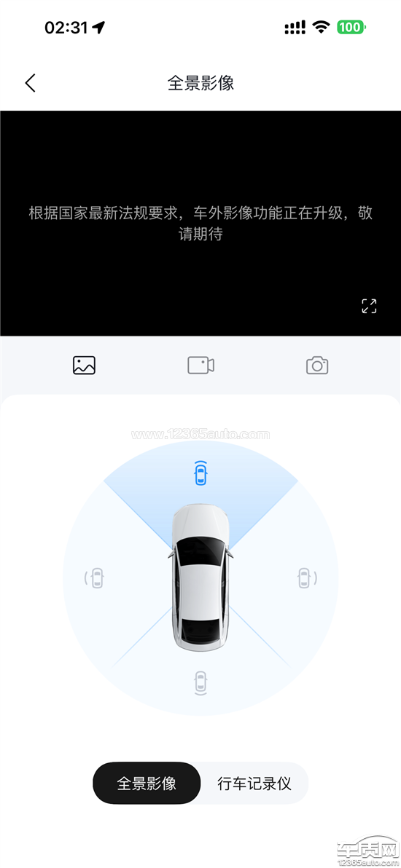
Task: Expand video to fullscreen
Action: click(369, 306)
